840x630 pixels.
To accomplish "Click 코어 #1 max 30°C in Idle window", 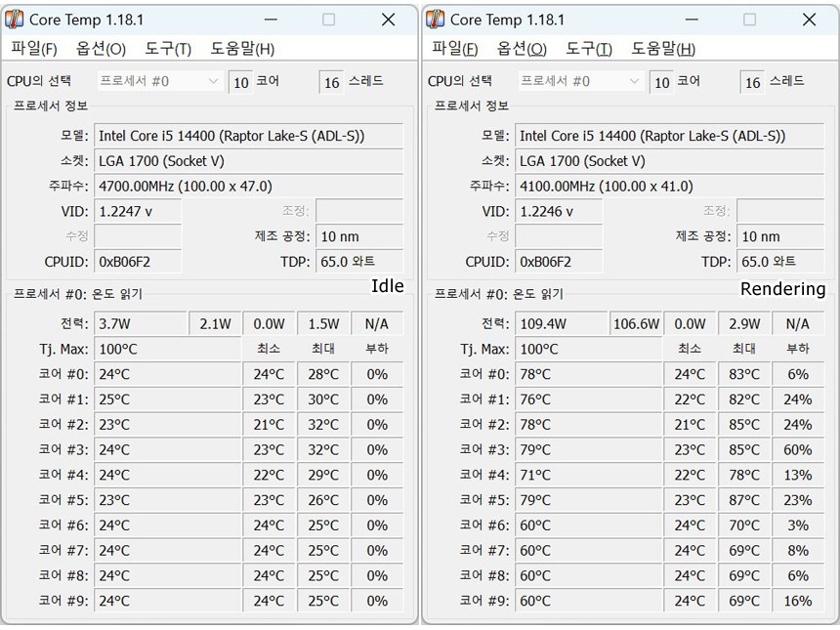I will [323, 399].
